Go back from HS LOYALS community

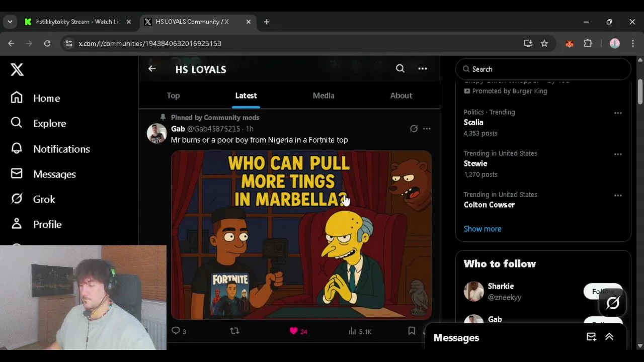click(152, 69)
